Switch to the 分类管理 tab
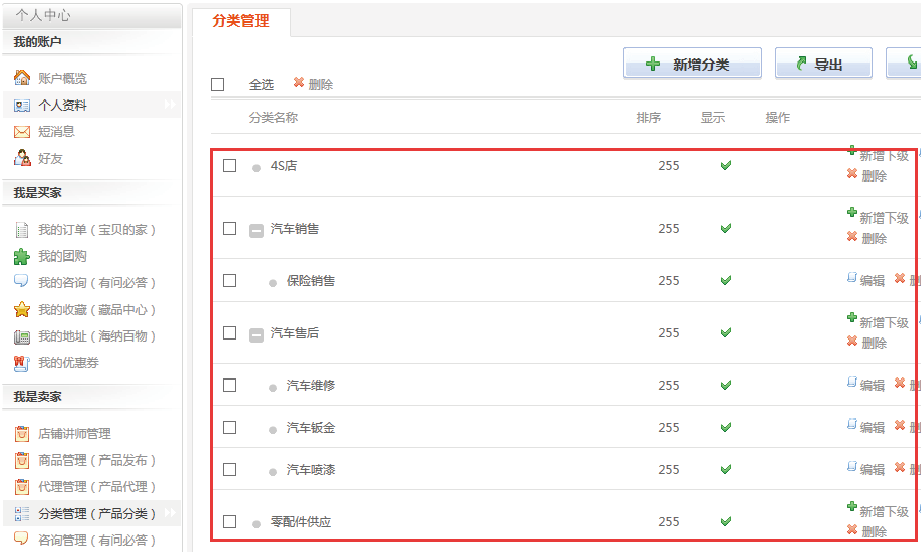The image size is (921, 552). tap(241, 21)
